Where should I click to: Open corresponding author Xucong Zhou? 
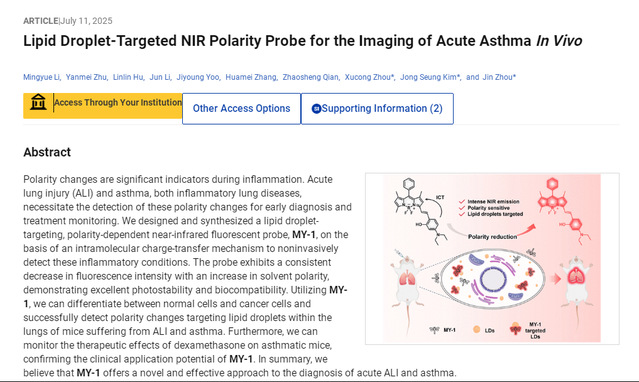pos(369,77)
